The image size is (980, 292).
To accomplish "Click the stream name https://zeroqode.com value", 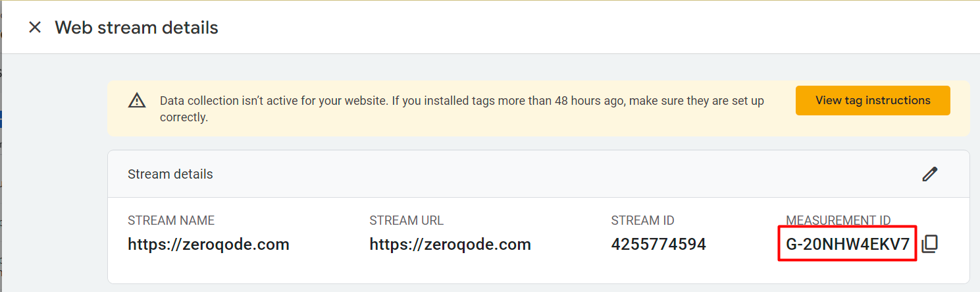I will pos(209,245).
